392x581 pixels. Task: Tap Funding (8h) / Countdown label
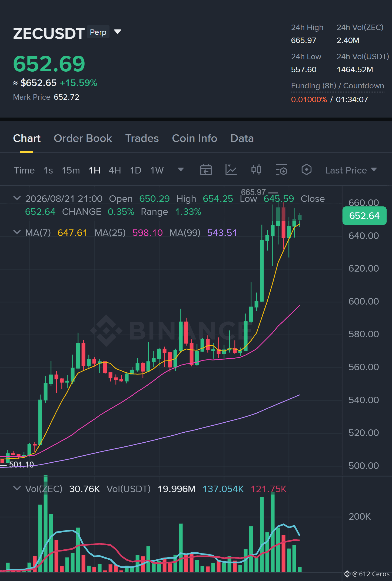click(338, 86)
